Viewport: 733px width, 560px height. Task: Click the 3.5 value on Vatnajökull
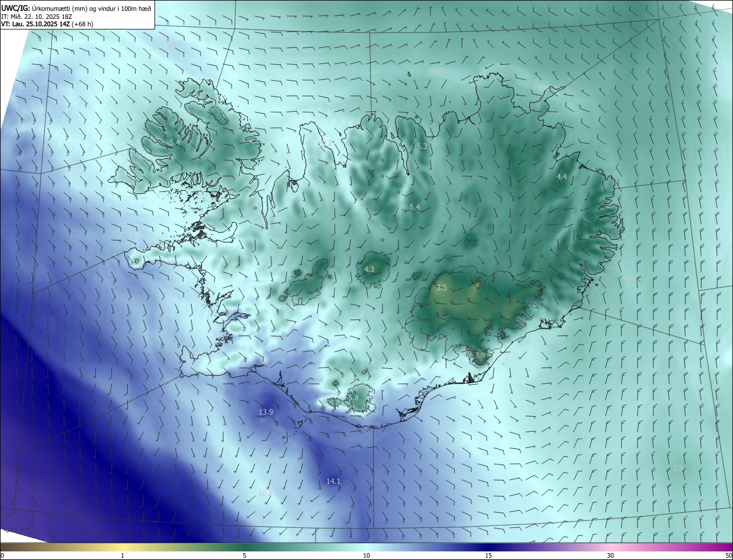[x=441, y=288]
